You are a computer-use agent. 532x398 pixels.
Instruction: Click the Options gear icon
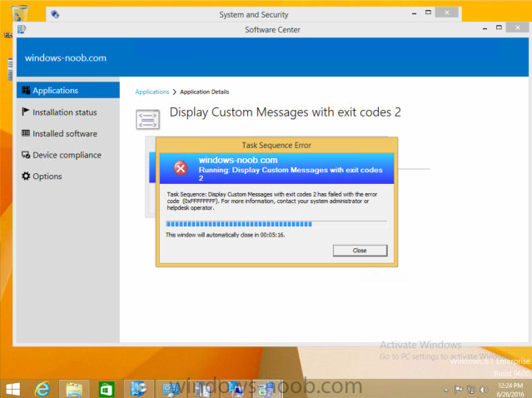point(26,176)
